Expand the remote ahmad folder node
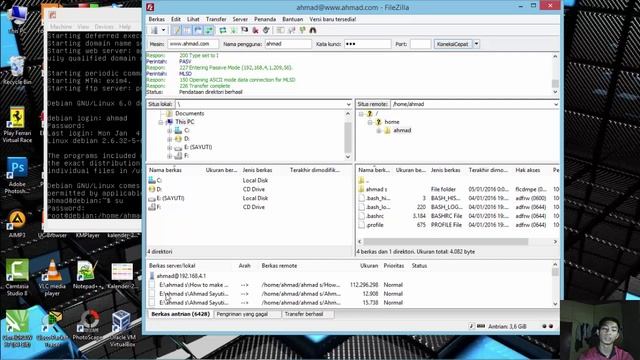The width and height of the screenshot is (640, 360). [x=378, y=131]
